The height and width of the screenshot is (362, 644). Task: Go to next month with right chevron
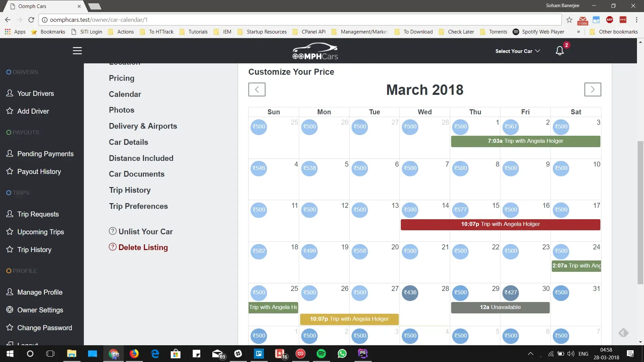point(593,89)
